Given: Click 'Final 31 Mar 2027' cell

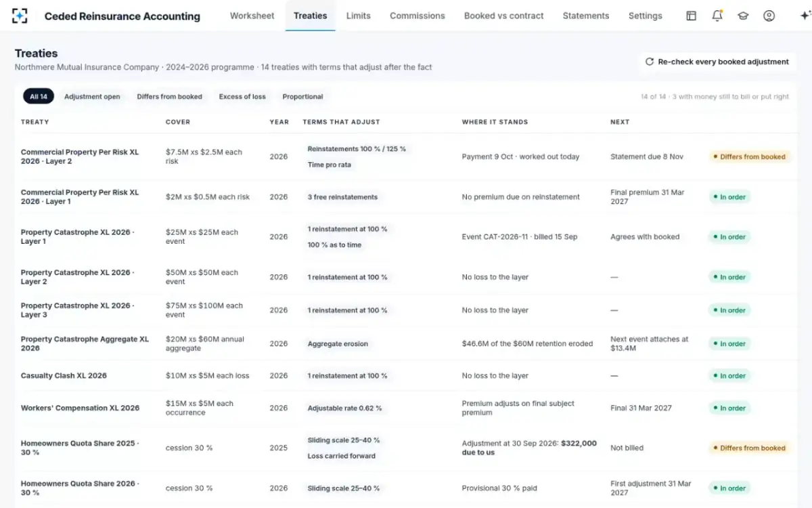Looking at the screenshot, I should click(641, 408).
